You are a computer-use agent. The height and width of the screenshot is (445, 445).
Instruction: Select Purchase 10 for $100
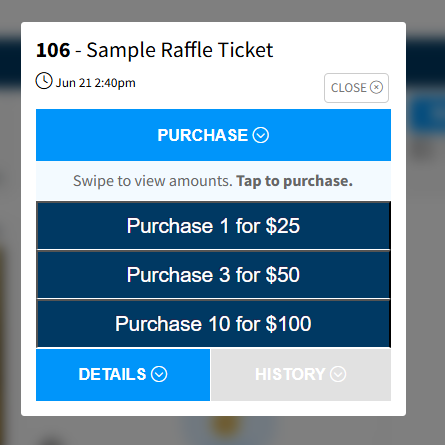point(213,324)
